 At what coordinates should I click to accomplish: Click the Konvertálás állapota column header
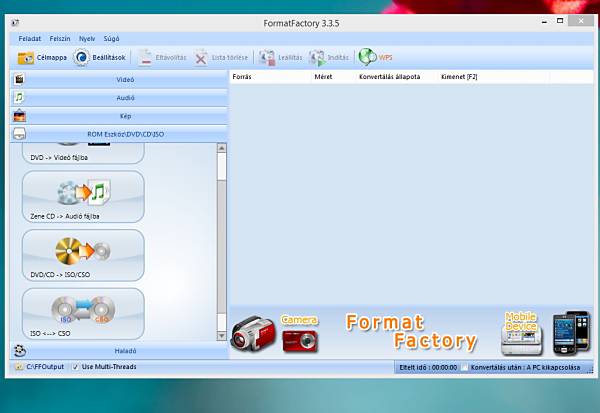397,77
